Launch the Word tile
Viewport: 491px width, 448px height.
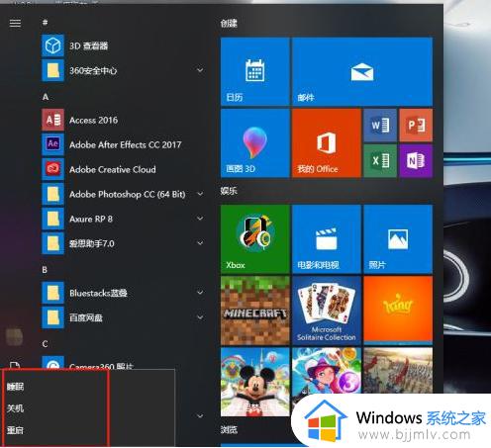pyautogui.click(x=380, y=126)
